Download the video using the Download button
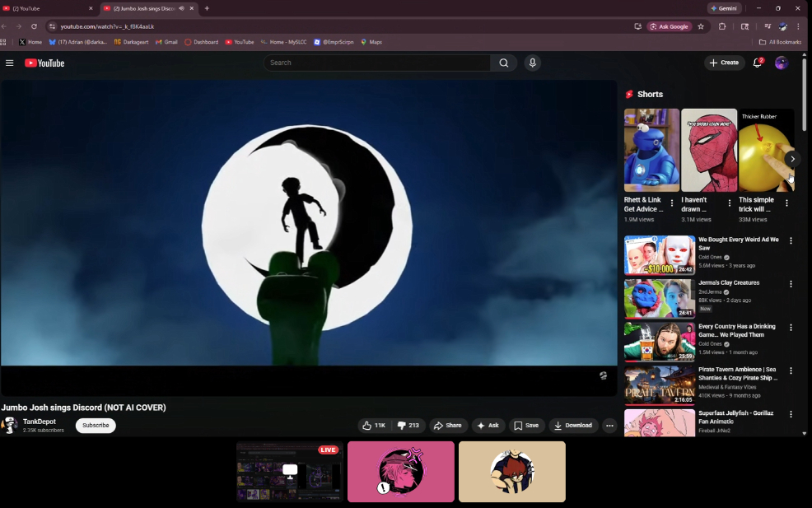 point(573,426)
